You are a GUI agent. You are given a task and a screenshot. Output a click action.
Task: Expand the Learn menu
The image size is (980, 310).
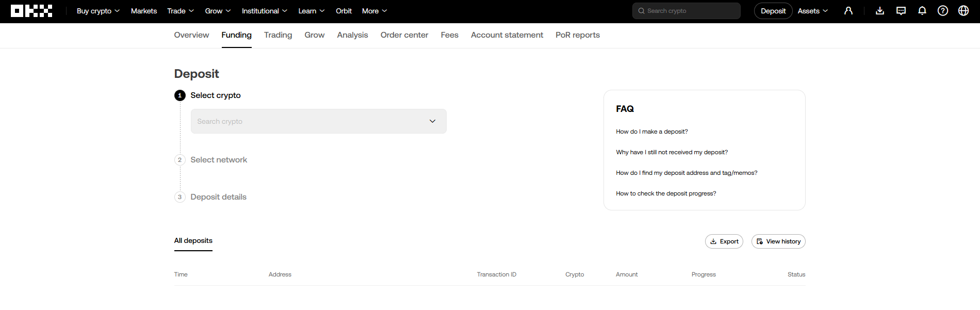(312, 11)
